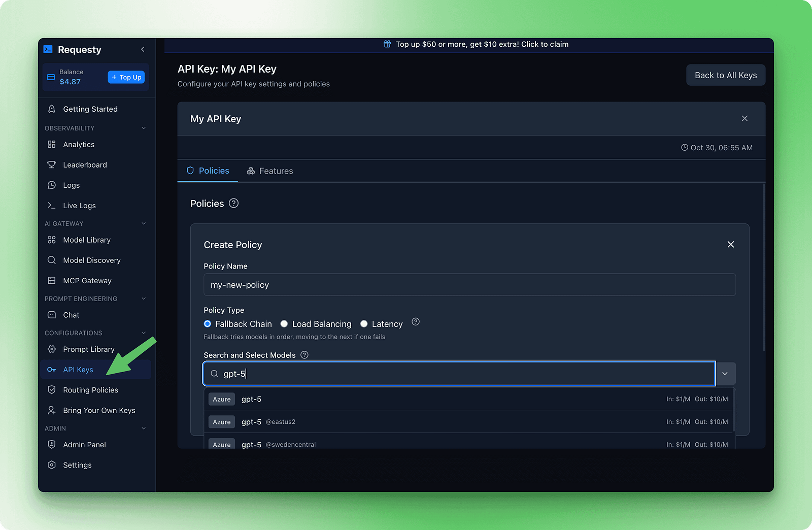This screenshot has width=812, height=530.
Task: Click the Top Up balance button
Action: [x=126, y=77]
